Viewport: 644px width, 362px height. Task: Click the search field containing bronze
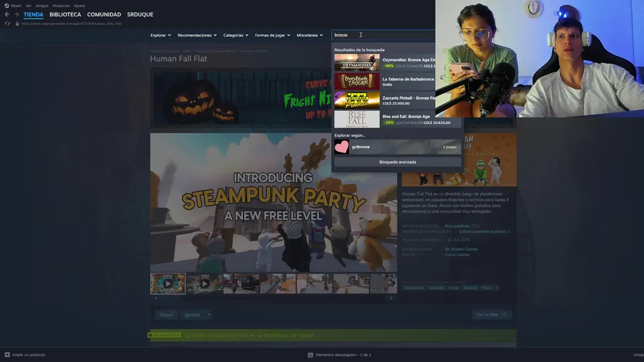[383, 35]
